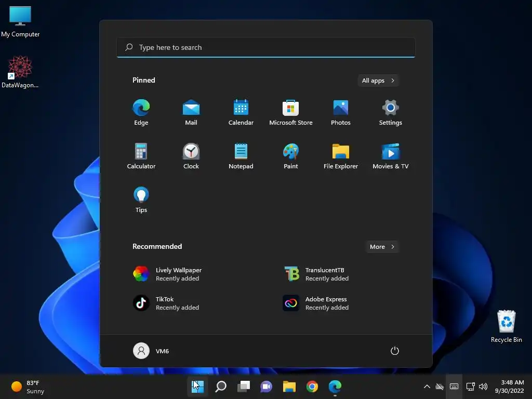The width and height of the screenshot is (532, 399).
Task: Open taskbar Search
Action: coord(220,387)
